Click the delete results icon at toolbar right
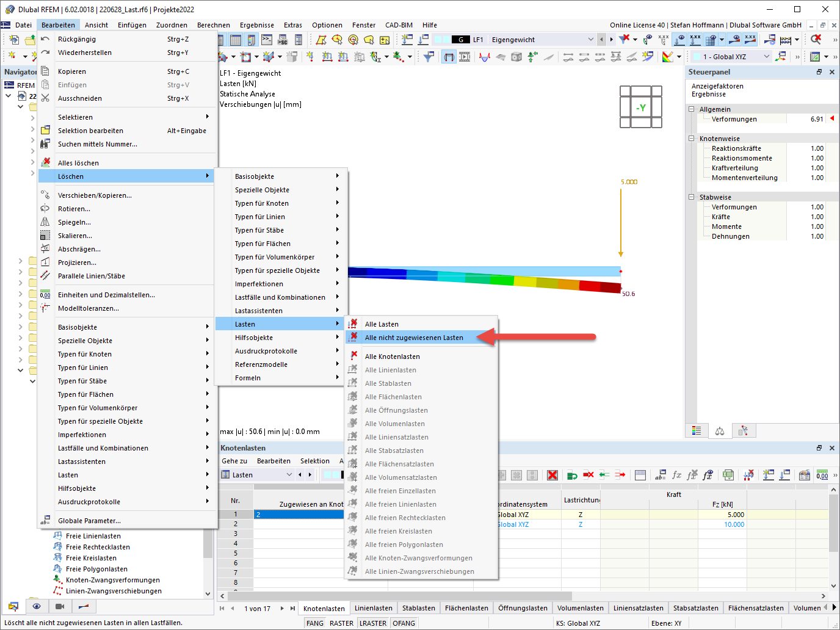The width and height of the screenshot is (840, 630). pos(816,40)
